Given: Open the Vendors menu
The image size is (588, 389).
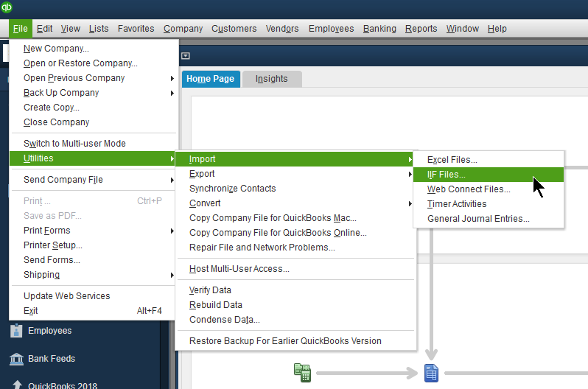Looking at the screenshot, I should tap(282, 29).
